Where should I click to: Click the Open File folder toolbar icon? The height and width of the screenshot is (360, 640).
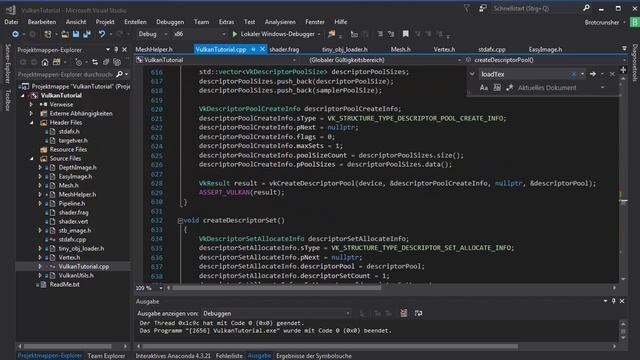tap(65, 34)
